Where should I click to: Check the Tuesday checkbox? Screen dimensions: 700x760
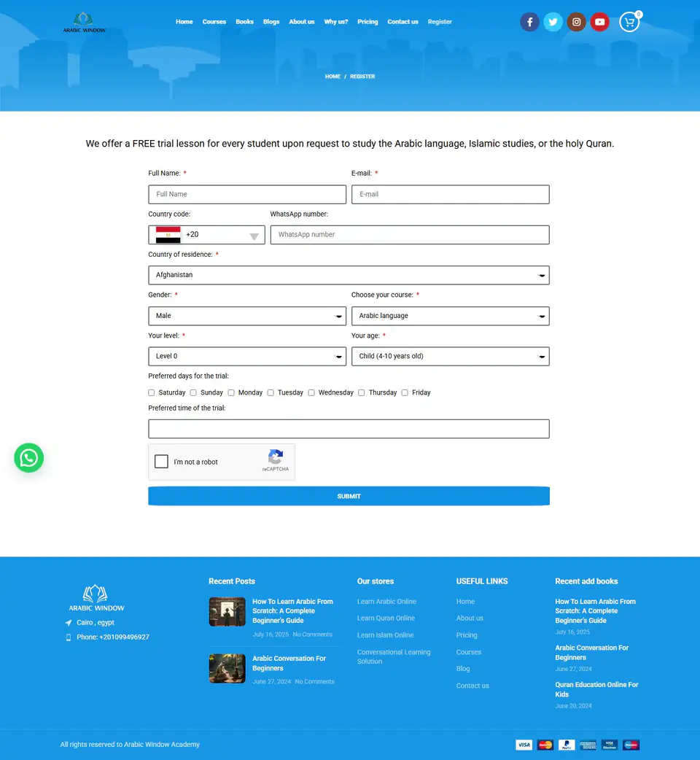pyautogui.click(x=271, y=392)
